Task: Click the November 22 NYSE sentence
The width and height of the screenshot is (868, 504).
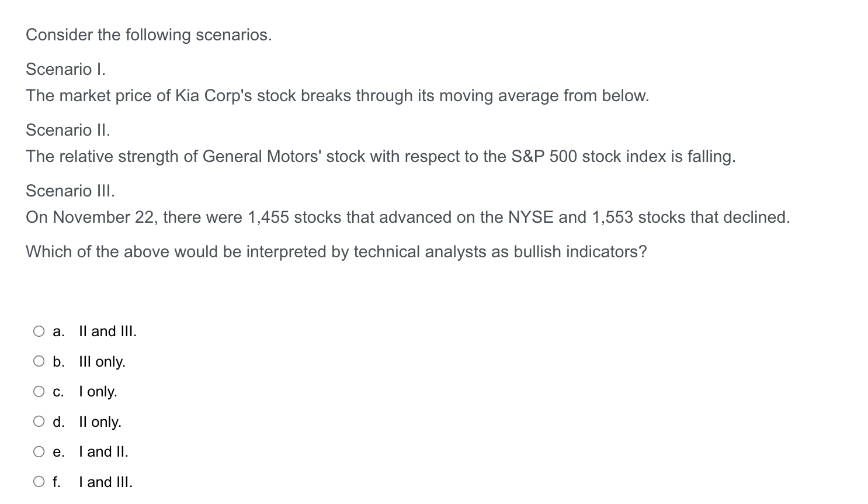Action: coord(407,218)
